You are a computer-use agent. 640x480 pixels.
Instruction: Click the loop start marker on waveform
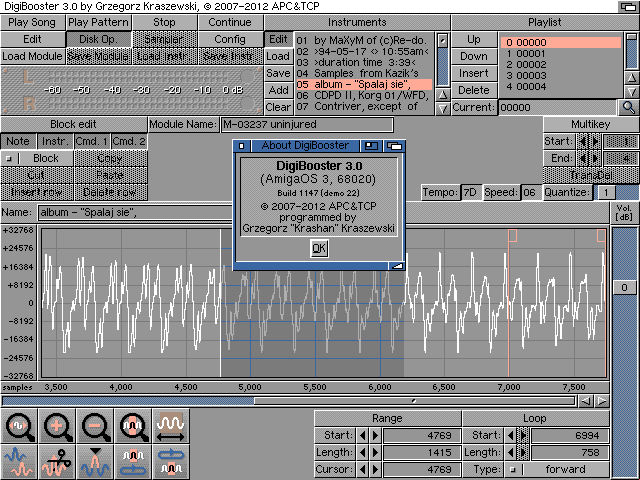click(513, 236)
